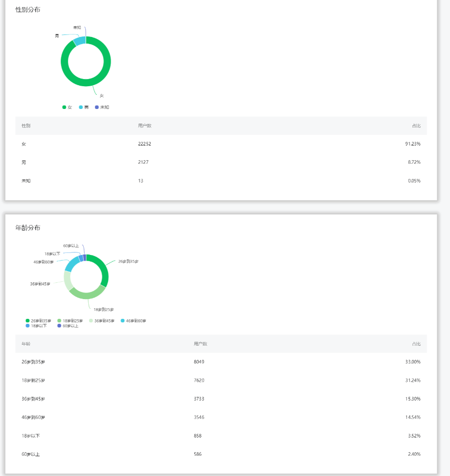The width and height of the screenshot is (450, 476).
Task: Click the user count 2127
Action: click(144, 162)
